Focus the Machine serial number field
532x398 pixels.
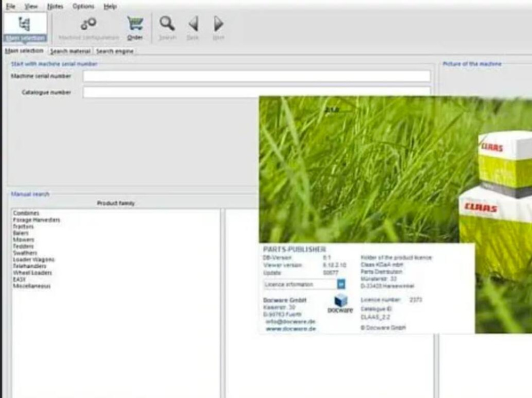tap(257, 76)
